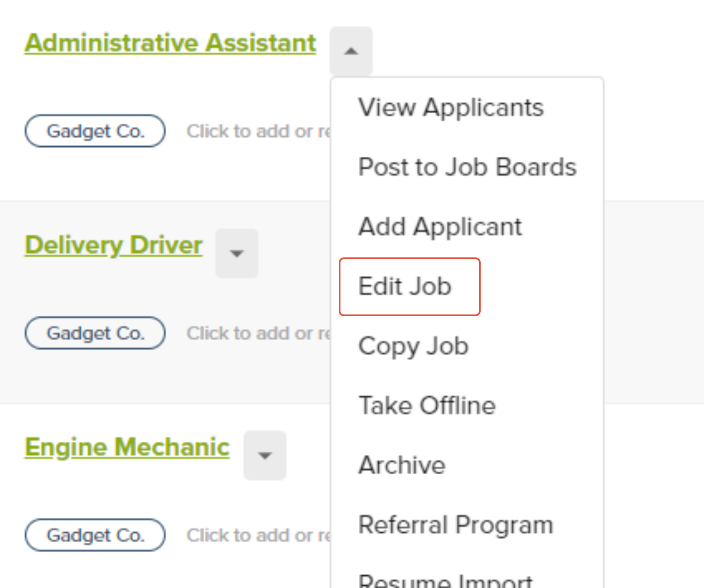The width and height of the screenshot is (704, 588).
Task: Expand the Engine Mechanic actions dropdown
Action: click(265, 455)
